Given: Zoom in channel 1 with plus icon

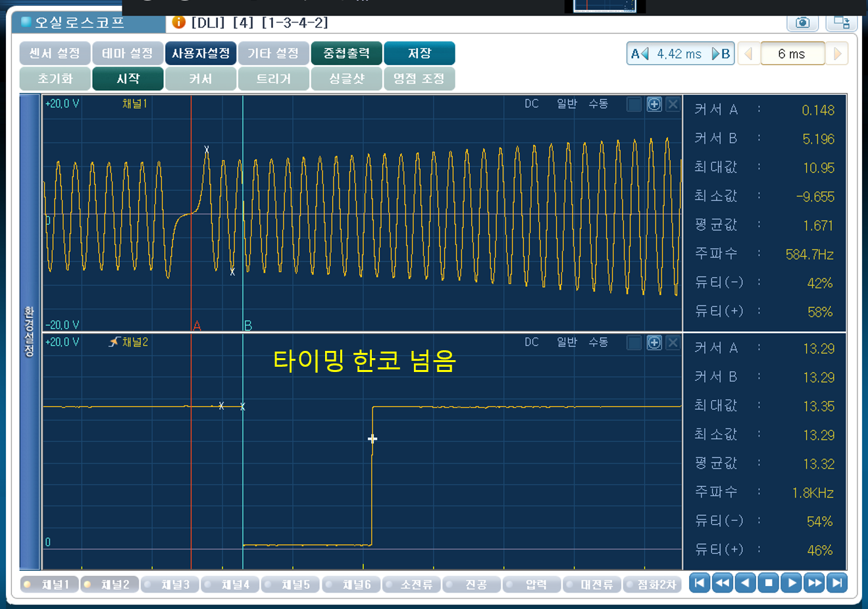Looking at the screenshot, I should pyautogui.click(x=653, y=104).
